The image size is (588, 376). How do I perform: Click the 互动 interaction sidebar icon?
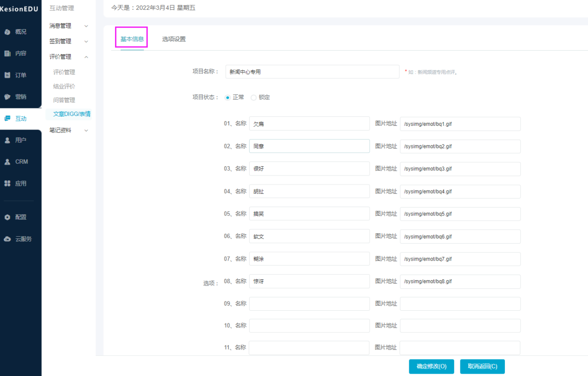click(7, 119)
